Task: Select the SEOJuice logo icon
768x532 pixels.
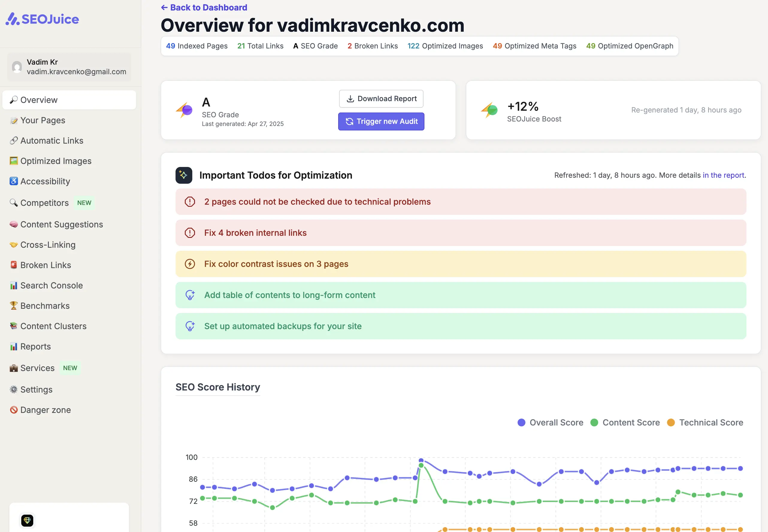Action: pyautogui.click(x=12, y=19)
